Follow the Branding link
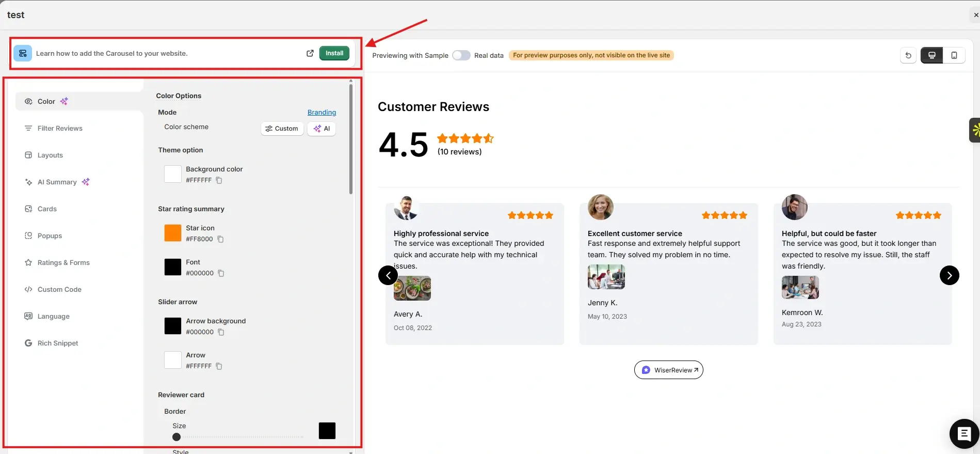The image size is (980, 454). pyautogui.click(x=322, y=112)
